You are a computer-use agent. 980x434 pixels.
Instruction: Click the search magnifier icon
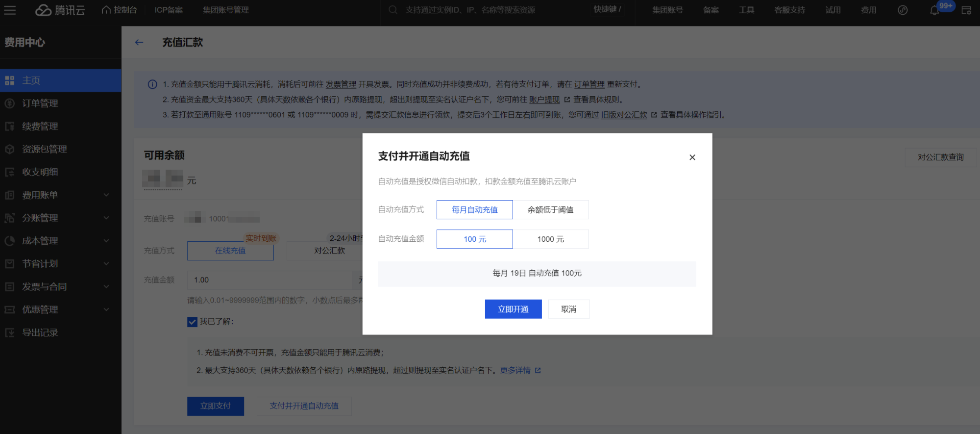click(x=393, y=10)
